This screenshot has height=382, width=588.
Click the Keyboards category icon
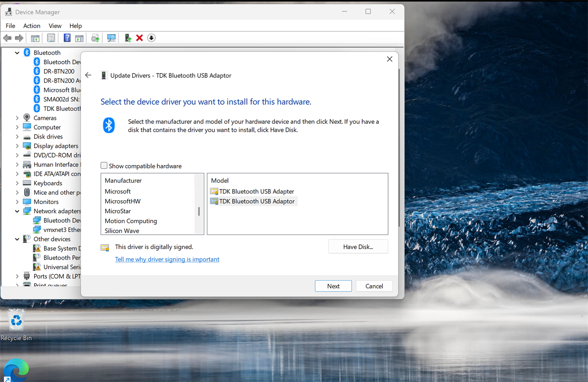(27, 183)
